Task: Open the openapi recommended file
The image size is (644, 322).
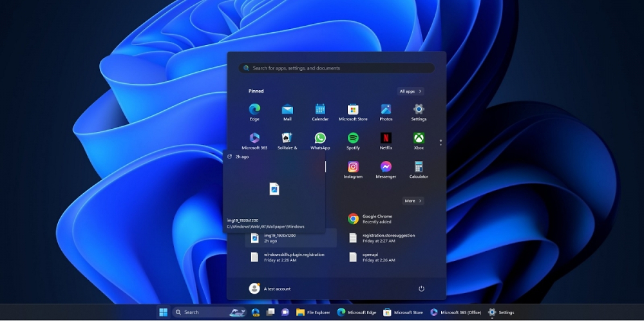Action: (x=390, y=257)
